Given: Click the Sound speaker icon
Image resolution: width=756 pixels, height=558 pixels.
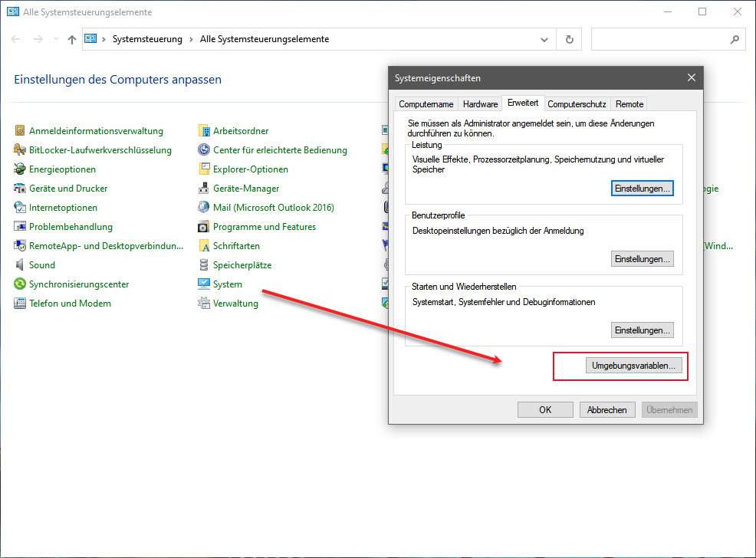Looking at the screenshot, I should point(20,264).
